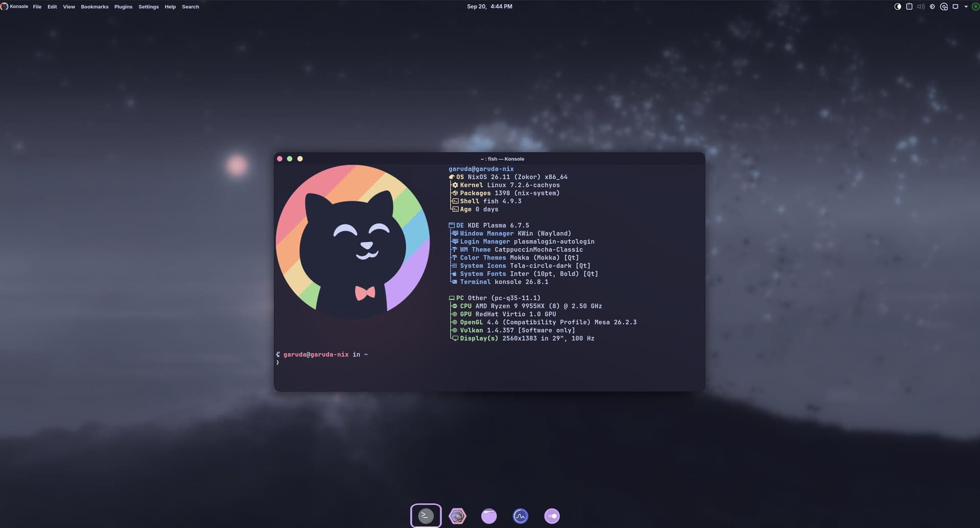Open the audio volume tray icon
This screenshot has width=980, height=528.
click(921, 7)
